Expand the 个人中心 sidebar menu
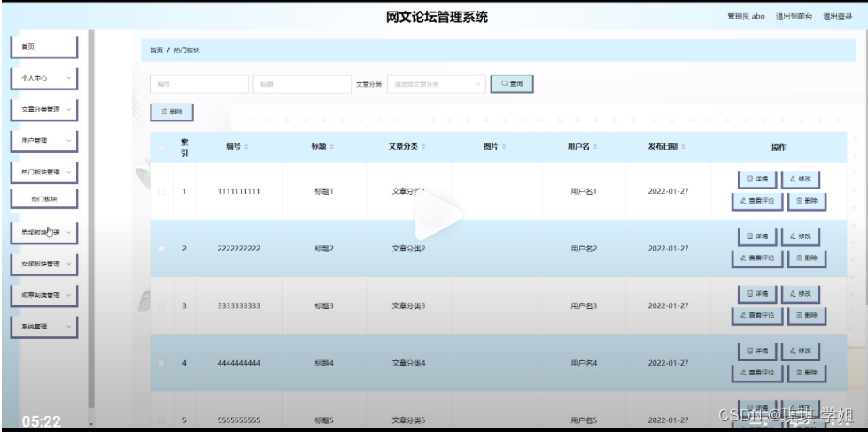Screen dimensions: 868x432 point(43,79)
